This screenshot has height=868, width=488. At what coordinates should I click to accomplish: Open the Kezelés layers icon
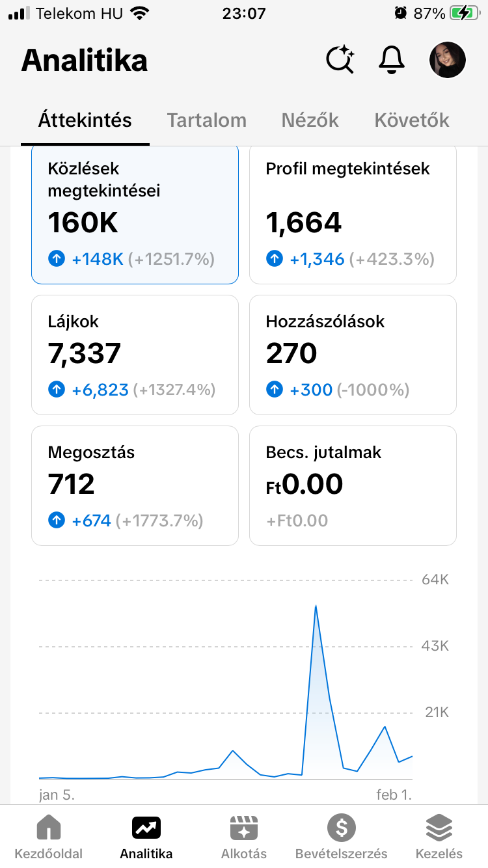[x=439, y=828]
